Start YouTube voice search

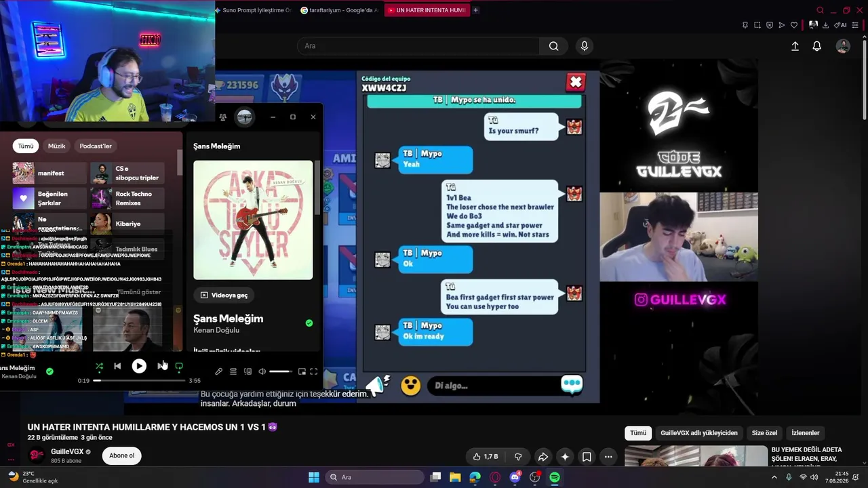(585, 46)
